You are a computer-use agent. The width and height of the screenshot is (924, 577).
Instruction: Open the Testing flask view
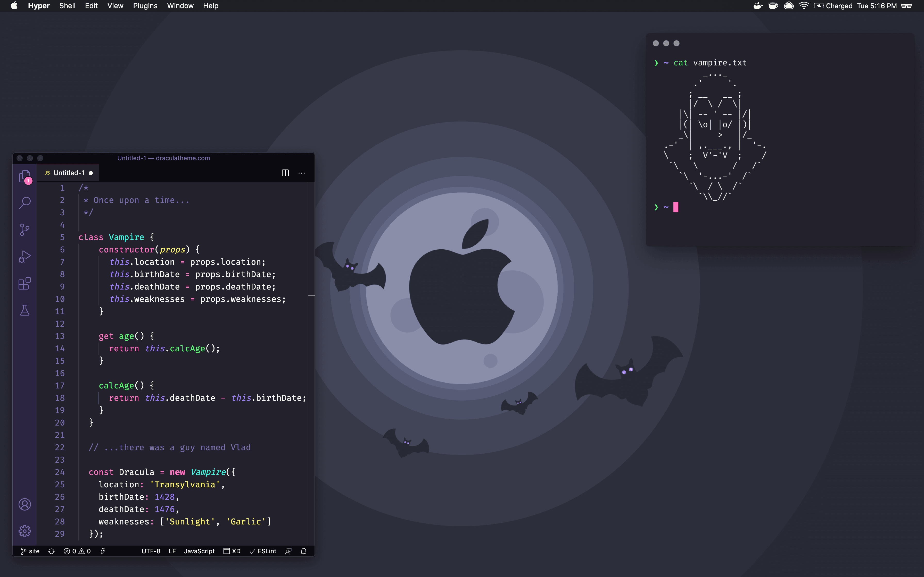point(24,310)
